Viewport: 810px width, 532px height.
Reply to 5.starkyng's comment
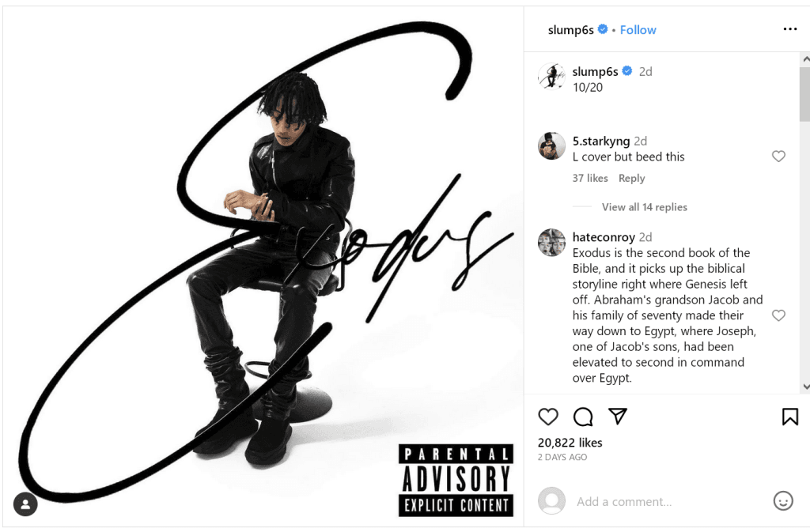[631, 178]
